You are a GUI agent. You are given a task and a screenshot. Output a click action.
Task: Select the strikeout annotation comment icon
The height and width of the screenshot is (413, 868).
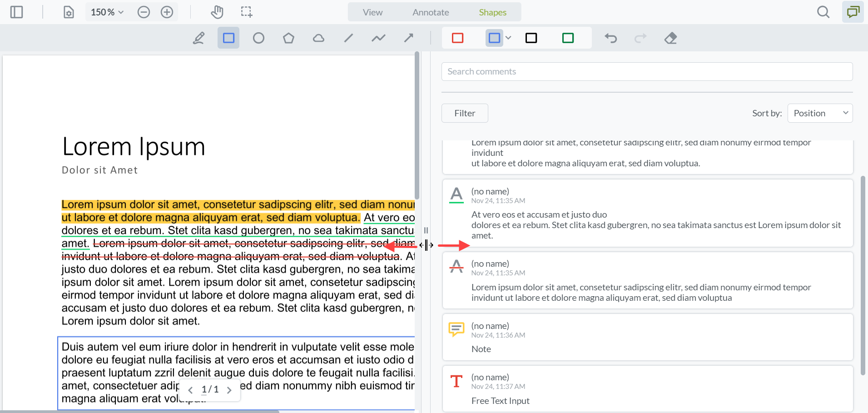coord(456,267)
